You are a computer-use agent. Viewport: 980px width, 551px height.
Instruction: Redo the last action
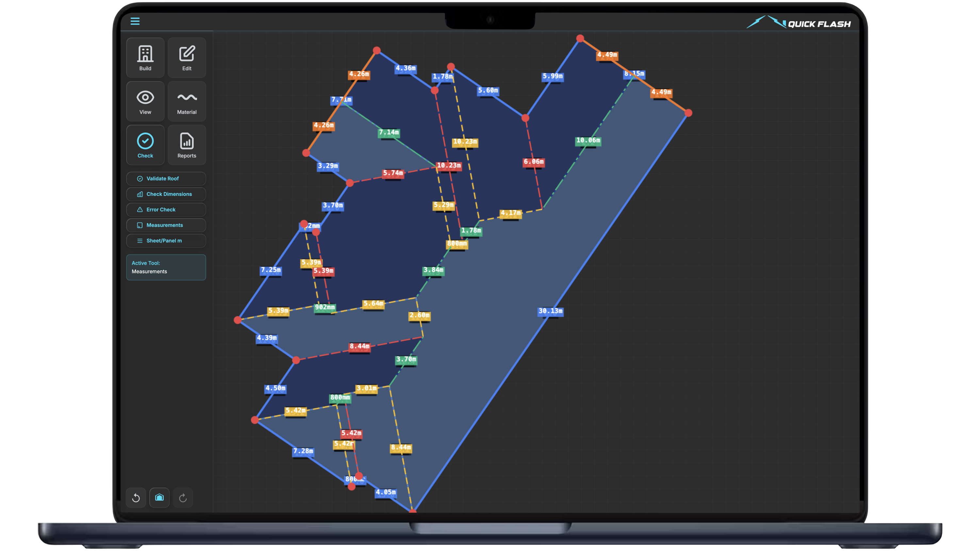pos(183,497)
